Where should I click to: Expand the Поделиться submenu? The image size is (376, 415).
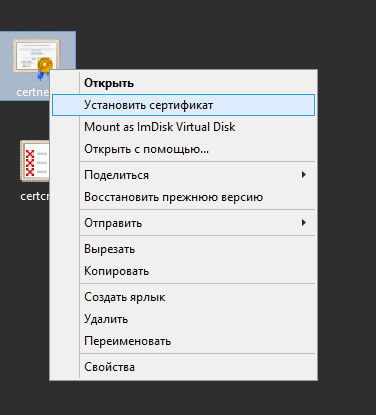point(183,175)
